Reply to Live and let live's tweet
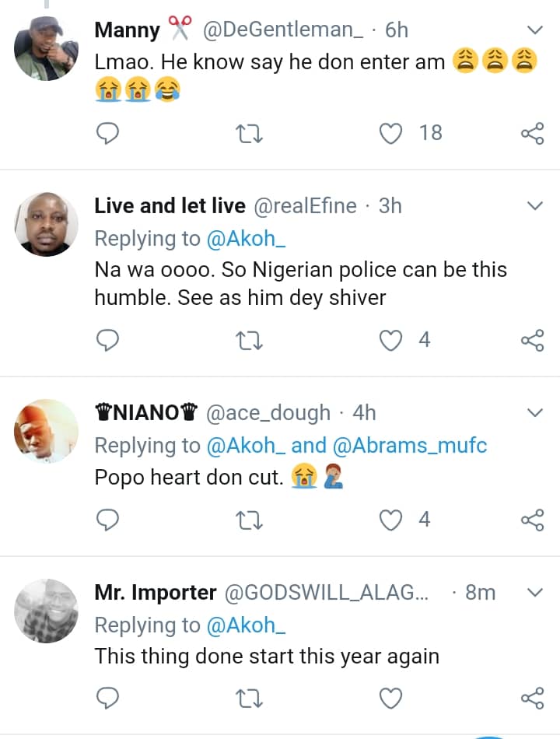 (x=107, y=340)
